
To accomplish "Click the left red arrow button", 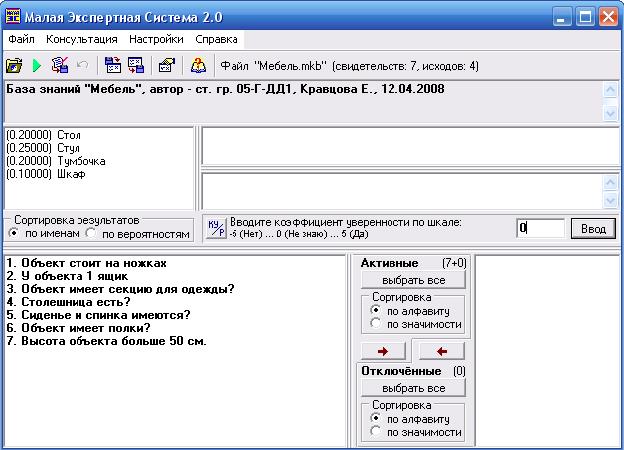I will (x=442, y=351).
